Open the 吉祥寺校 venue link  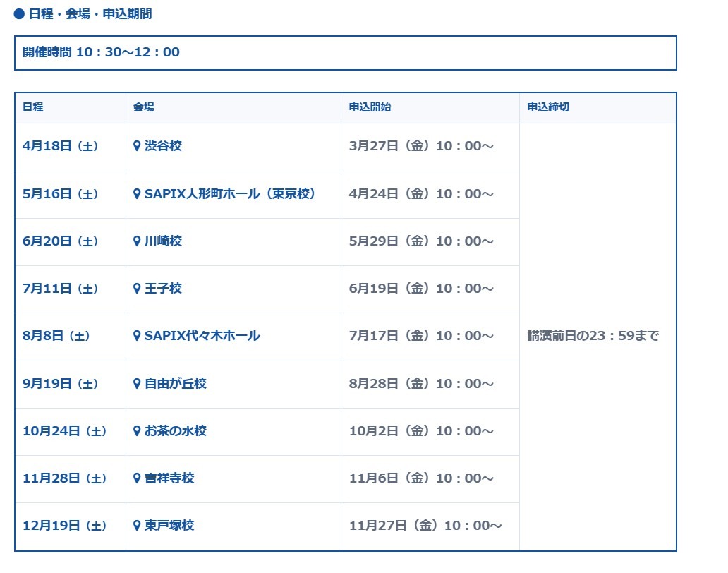coord(169,478)
